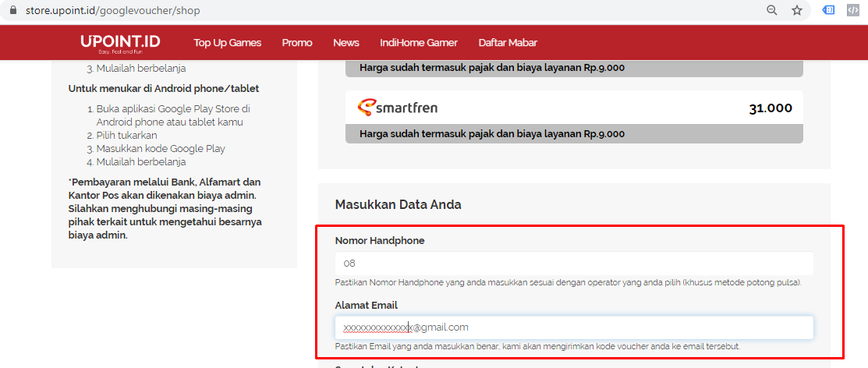Click the lock icon beside the URL

coord(14,10)
